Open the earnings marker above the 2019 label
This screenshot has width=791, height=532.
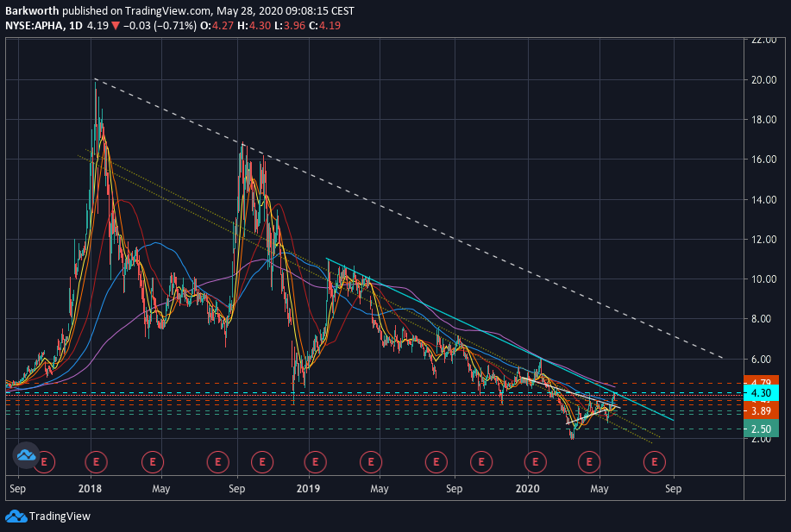(316, 462)
